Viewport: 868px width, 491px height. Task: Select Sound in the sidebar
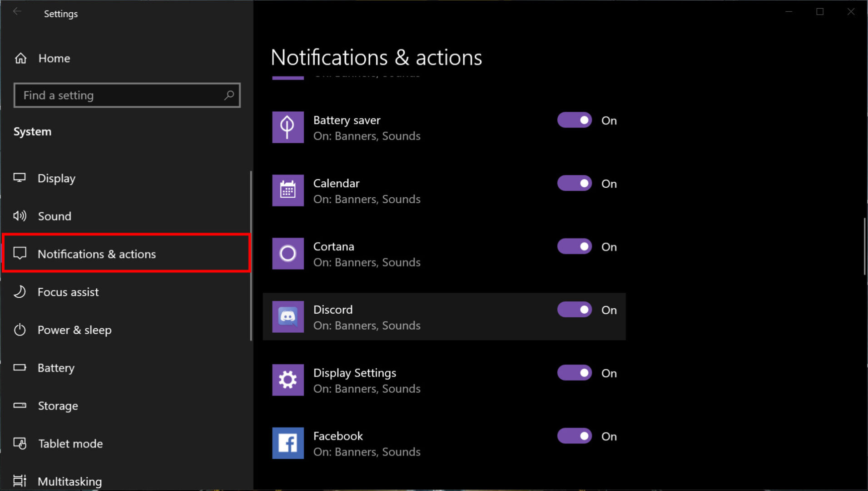pyautogui.click(x=55, y=216)
